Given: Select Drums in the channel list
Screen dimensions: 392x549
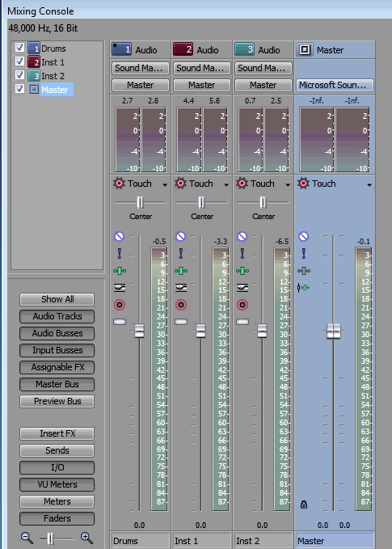Looking at the screenshot, I should point(53,49).
